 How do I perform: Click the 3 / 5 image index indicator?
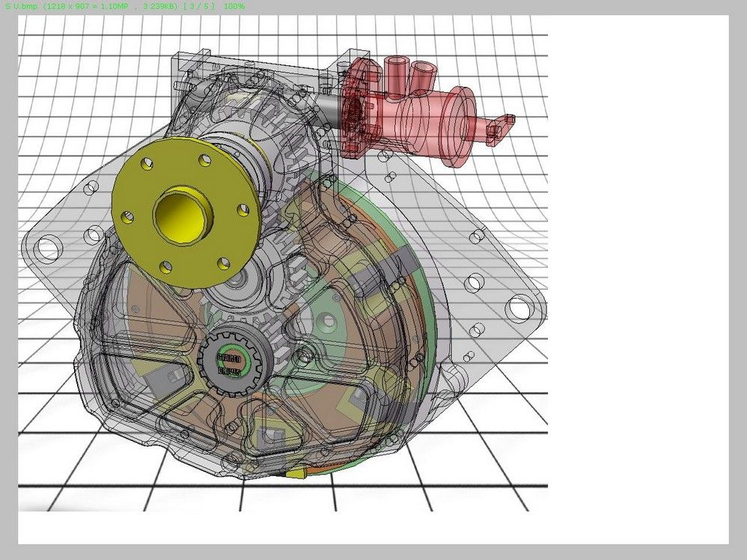click(199, 6)
